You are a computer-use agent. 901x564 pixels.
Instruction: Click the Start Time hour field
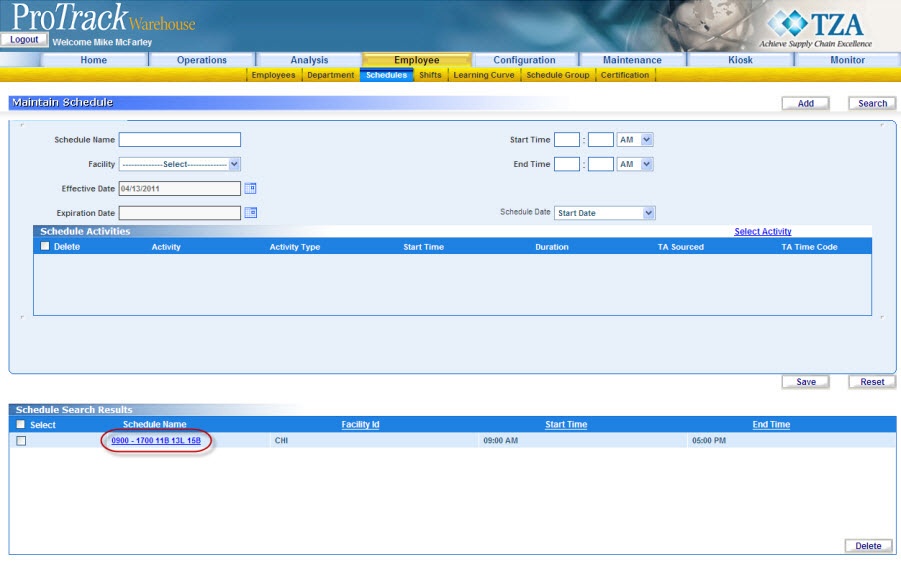coord(567,140)
